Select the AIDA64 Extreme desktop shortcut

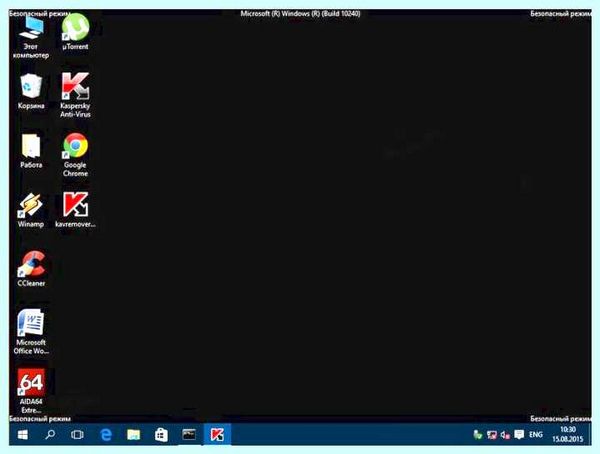click(31, 391)
